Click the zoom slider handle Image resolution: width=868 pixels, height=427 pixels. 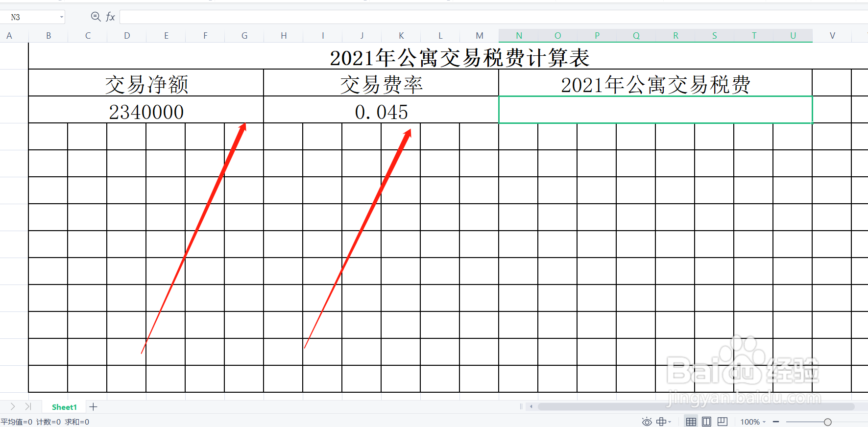[828, 422]
